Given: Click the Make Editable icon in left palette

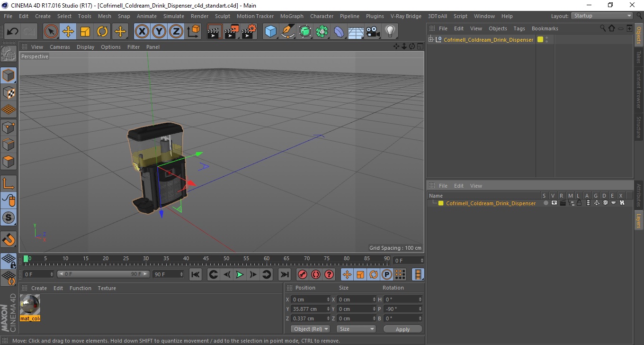Looking at the screenshot, I should click(x=9, y=54).
